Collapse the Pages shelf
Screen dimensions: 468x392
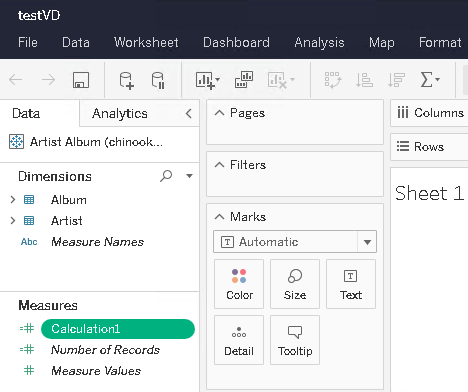coord(219,113)
